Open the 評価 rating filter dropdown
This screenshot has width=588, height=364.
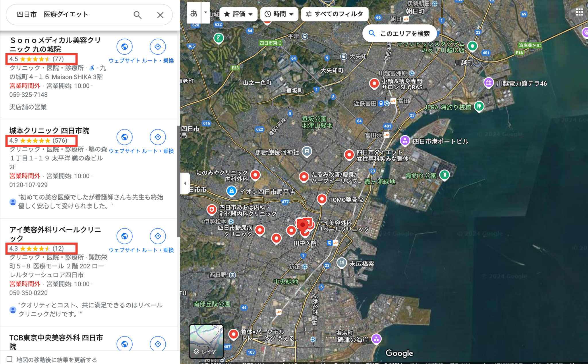238,14
